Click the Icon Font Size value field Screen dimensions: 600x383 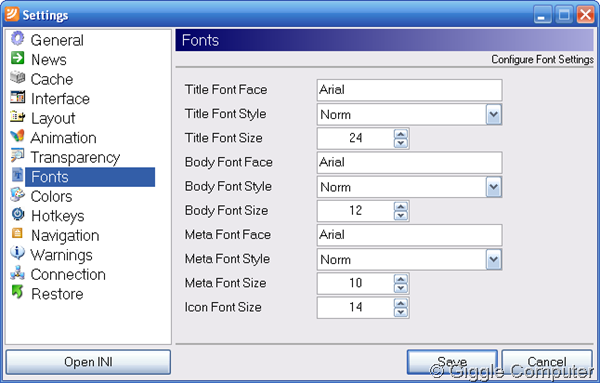(355, 307)
